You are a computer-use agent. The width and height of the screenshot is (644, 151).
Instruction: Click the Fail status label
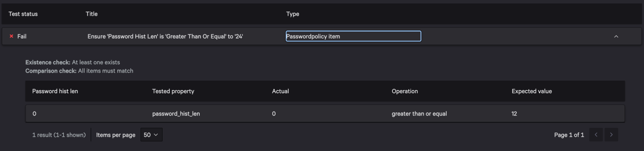pyautogui.click(x=22, y=36)
